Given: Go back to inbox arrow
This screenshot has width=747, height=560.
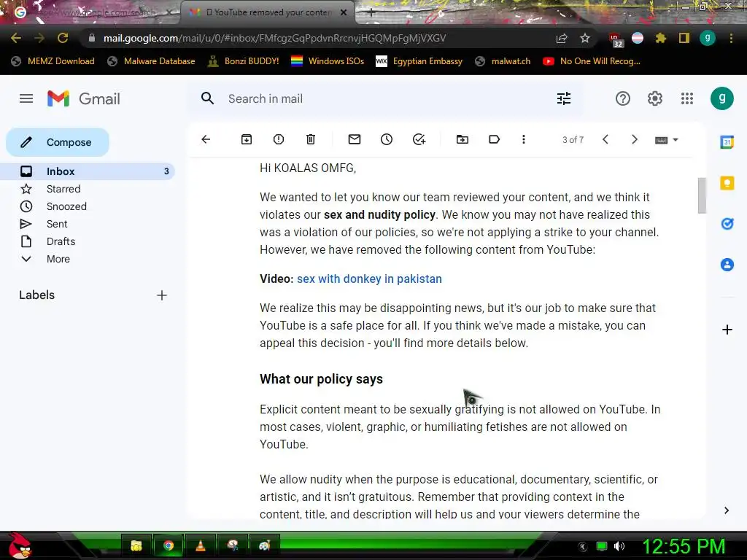Looking at the screenshot, I should point(206,139).
